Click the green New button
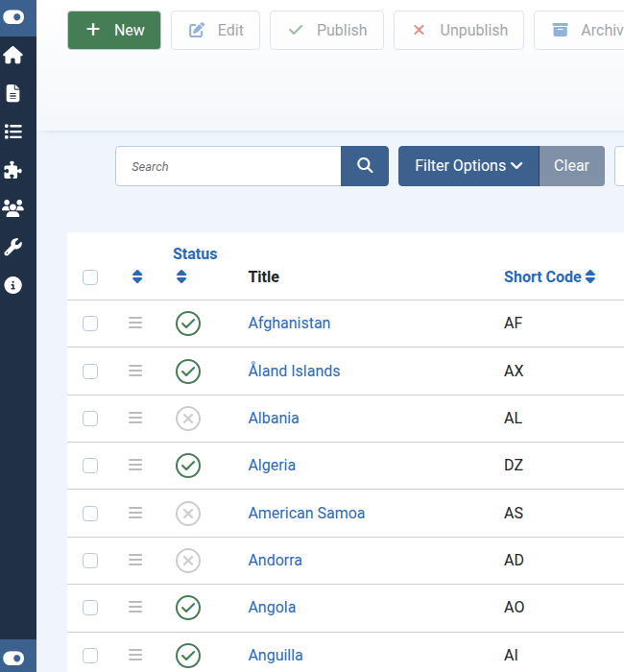This screenshot has width=624, height=672. 114,31
